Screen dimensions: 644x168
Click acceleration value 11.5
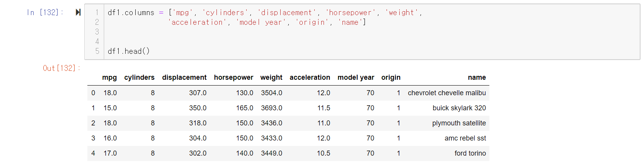[324, 108]
